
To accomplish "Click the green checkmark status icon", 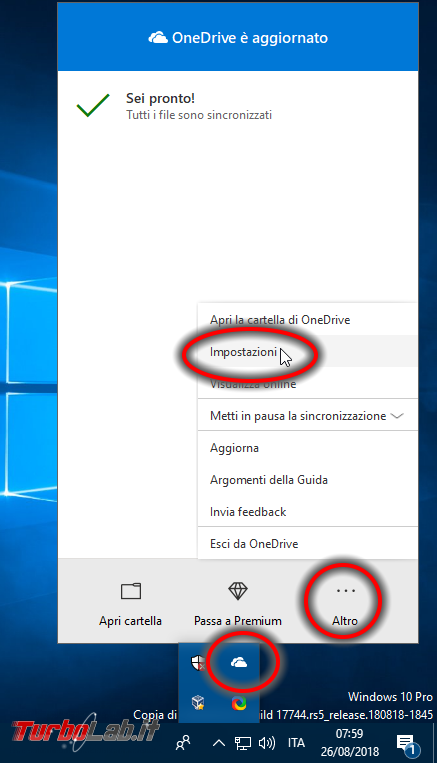I will pos(93,105).
